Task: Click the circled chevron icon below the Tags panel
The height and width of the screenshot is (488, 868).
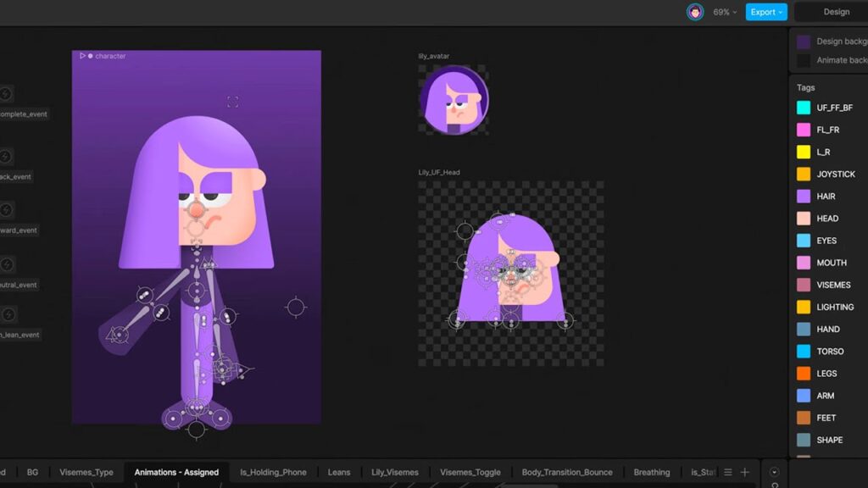Action: click(x=774, y=472)
